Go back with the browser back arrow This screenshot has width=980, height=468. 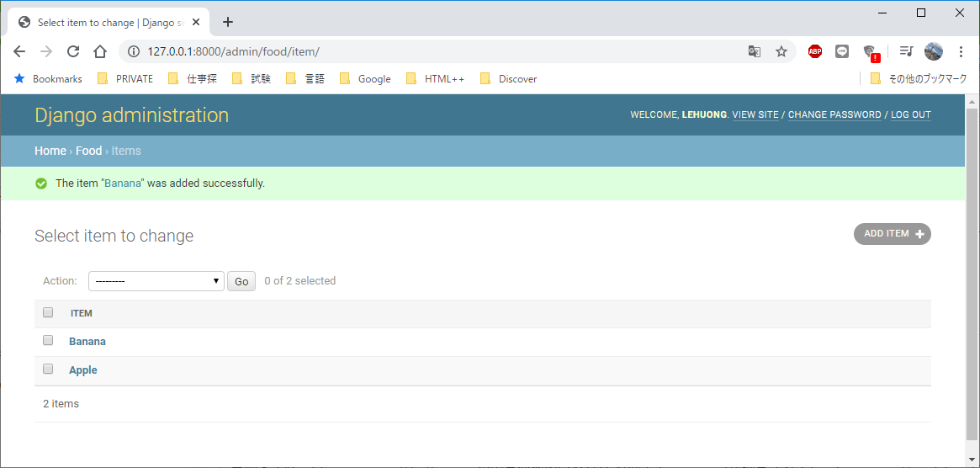click(19, 51)
